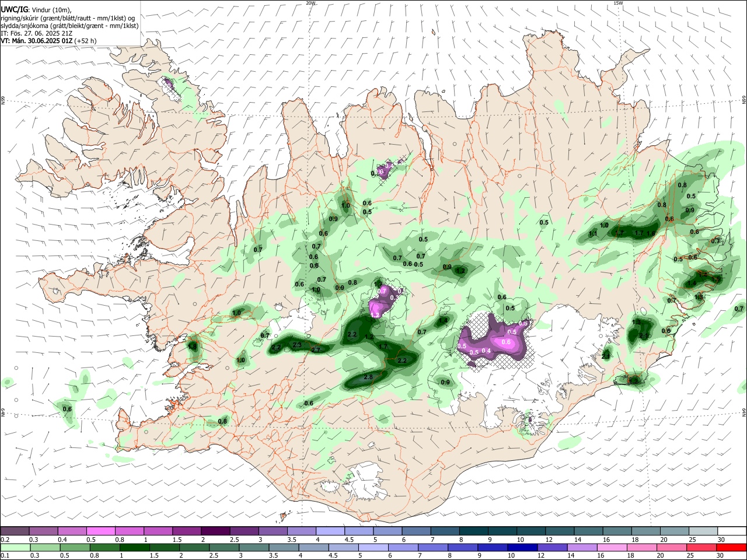This screenshot has height=560, width=747.
Task: Click the 0.2 label on the snow scale
Action: (x=5, y=540)
